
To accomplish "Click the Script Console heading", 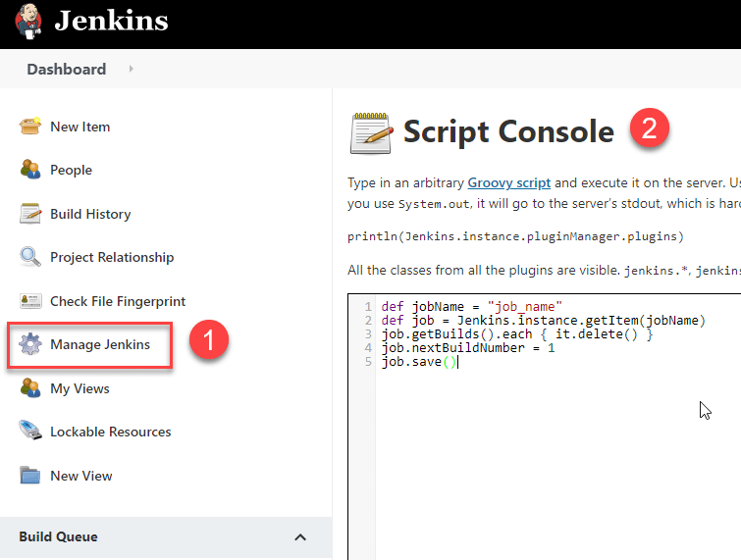I will coord(508,131).
